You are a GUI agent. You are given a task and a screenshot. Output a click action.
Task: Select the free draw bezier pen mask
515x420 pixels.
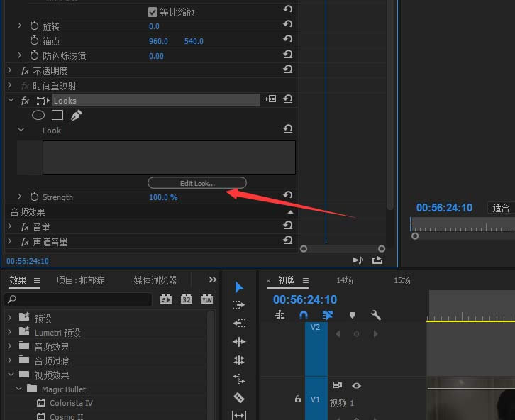(x=76, y=115)
